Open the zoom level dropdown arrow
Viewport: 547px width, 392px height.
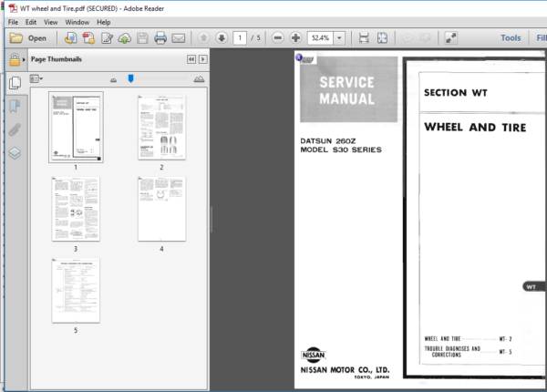click(x=339, y=37)
